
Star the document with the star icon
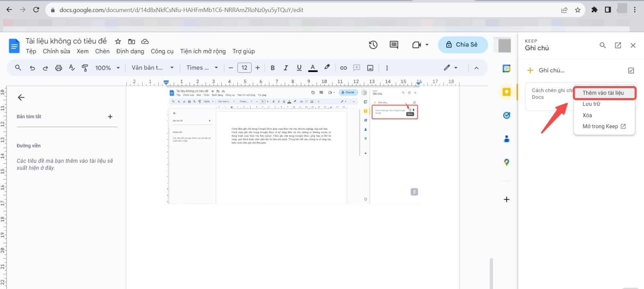click(x=118, y=41)
